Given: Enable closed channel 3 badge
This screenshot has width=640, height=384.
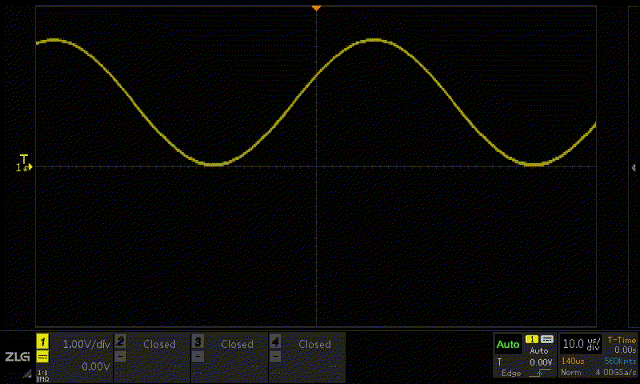Looking at the screenshot, I should pos(198,342).
